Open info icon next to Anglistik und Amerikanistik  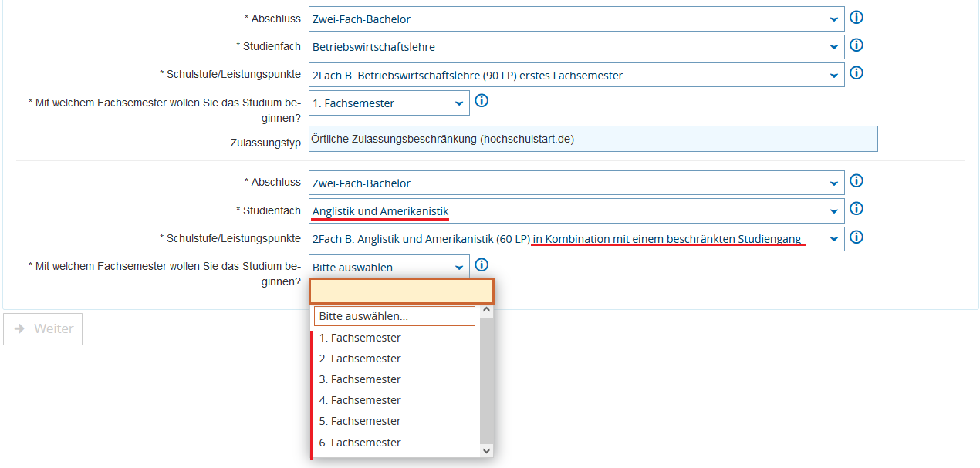coord(856,209)
